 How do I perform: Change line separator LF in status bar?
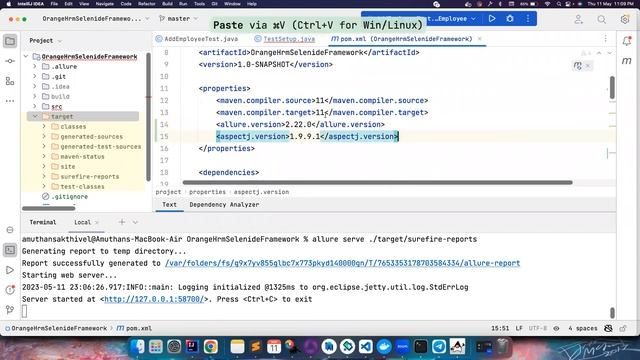click(519, 328)
